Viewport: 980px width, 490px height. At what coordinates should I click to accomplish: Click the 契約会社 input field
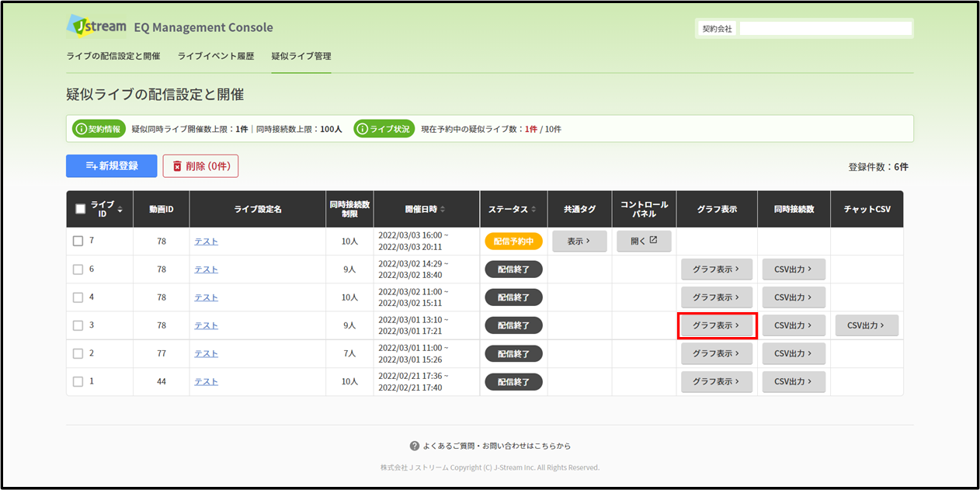[x=825, y=28]
